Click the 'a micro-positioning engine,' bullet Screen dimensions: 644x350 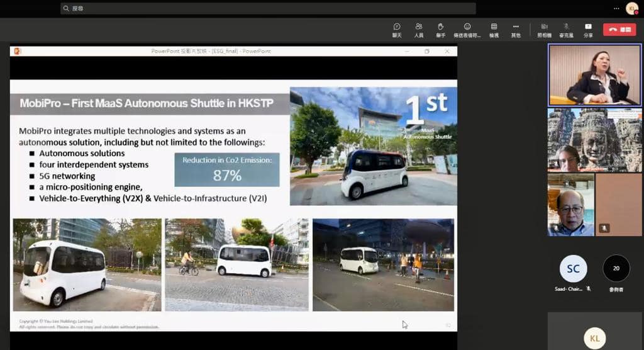click(91, 187)
